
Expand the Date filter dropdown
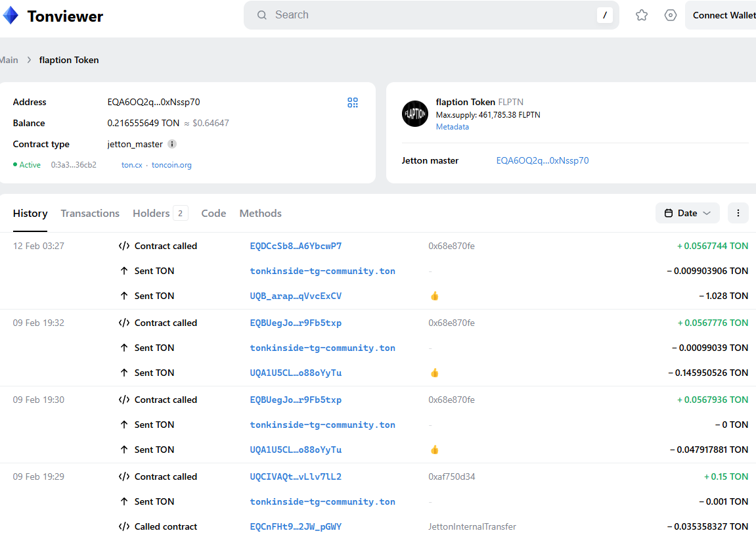687,213
